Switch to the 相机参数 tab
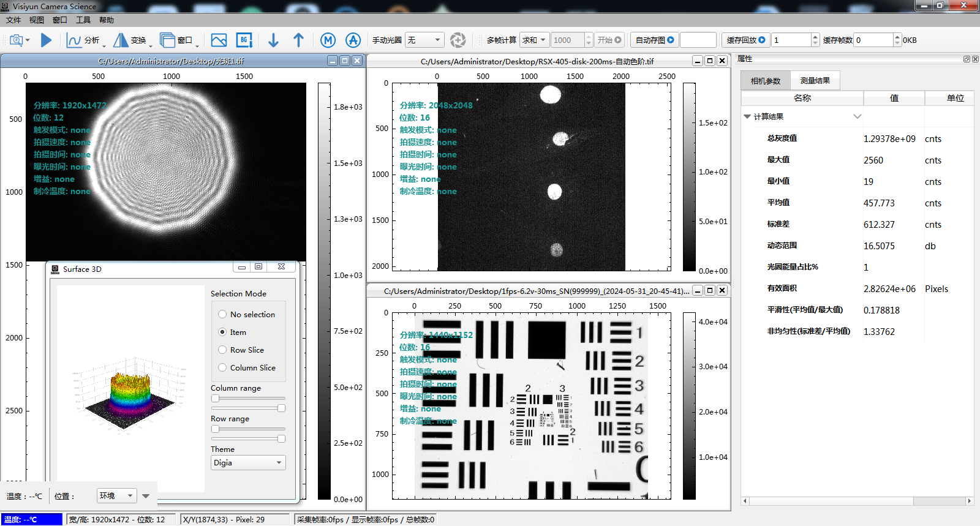 [x=766, y=81]
